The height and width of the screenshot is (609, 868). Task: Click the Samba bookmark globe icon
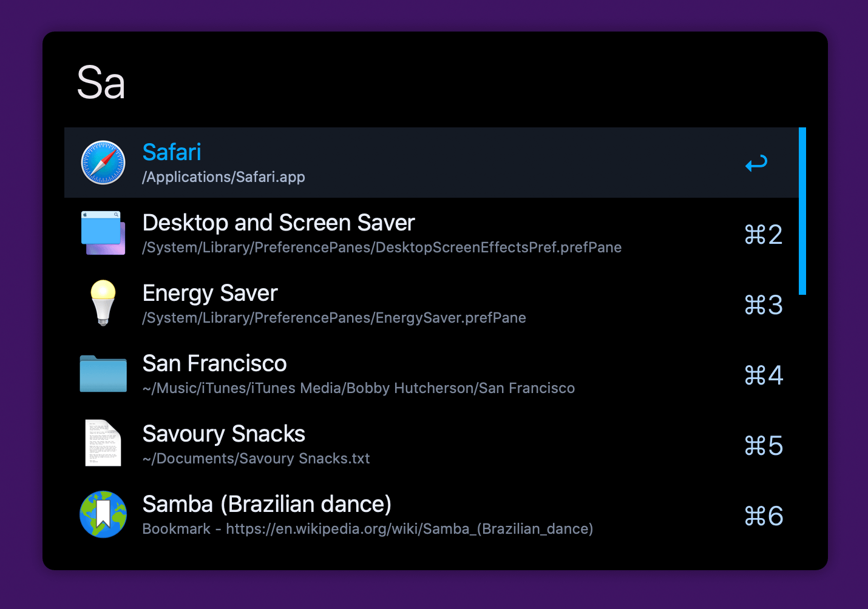[x=103, y=514]
